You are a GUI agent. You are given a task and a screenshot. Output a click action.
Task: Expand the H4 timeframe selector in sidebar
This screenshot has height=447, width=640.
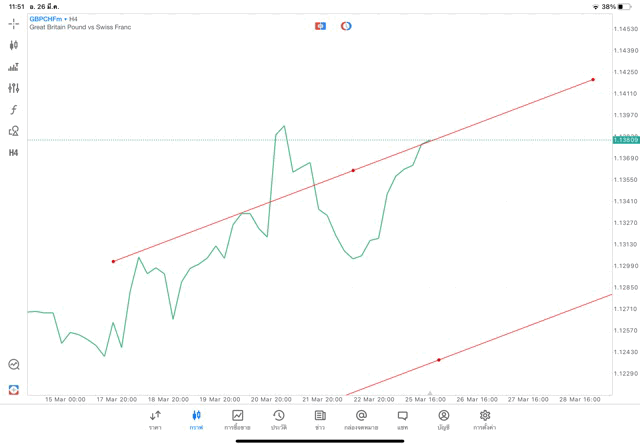pyautogui.click(x=14, y=153)
